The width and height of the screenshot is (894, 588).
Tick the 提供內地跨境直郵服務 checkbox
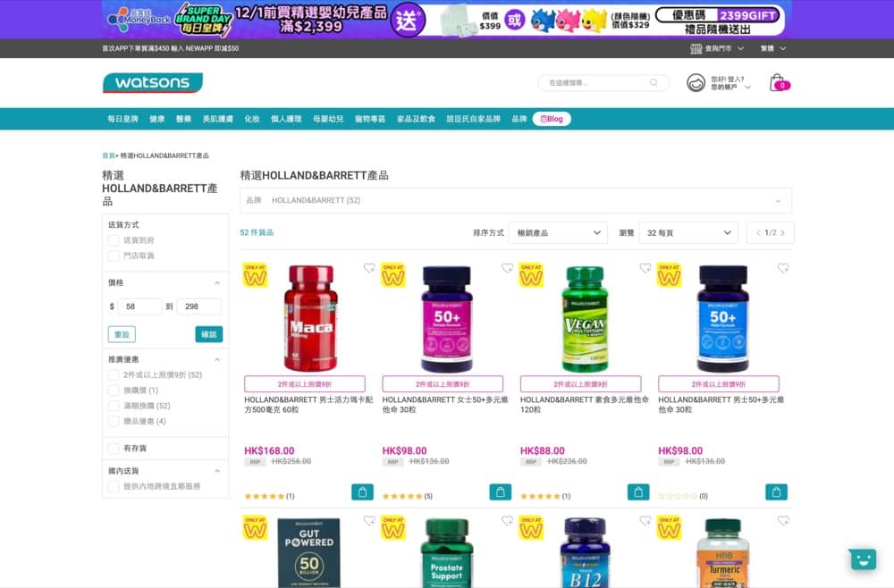[x=114, y=486]
